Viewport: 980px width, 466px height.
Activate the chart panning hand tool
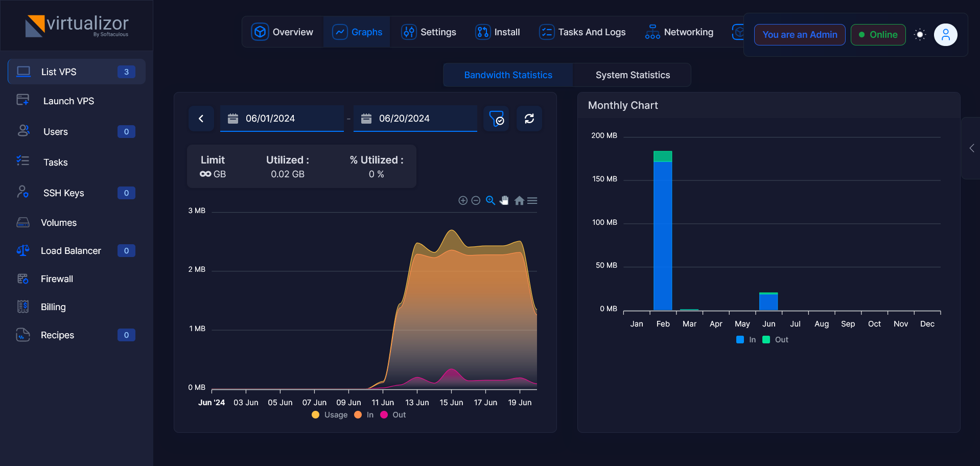[504, 200]
